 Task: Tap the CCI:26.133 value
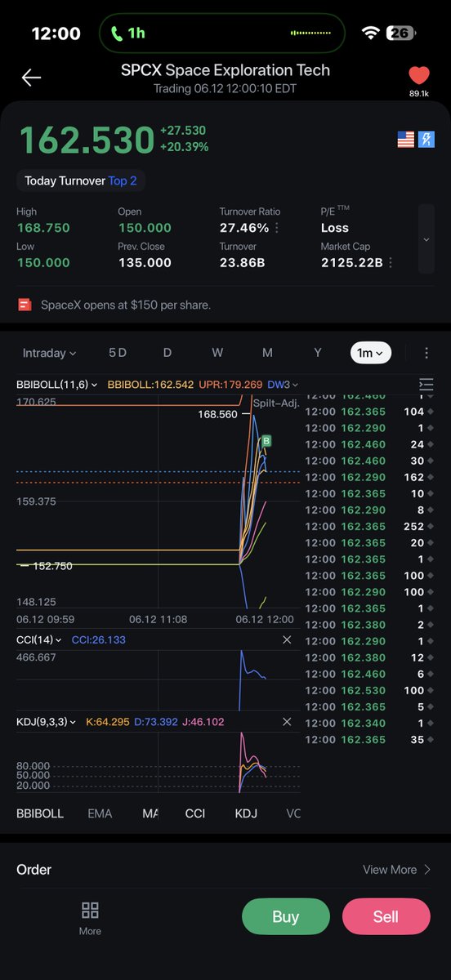tap(99, 640)
